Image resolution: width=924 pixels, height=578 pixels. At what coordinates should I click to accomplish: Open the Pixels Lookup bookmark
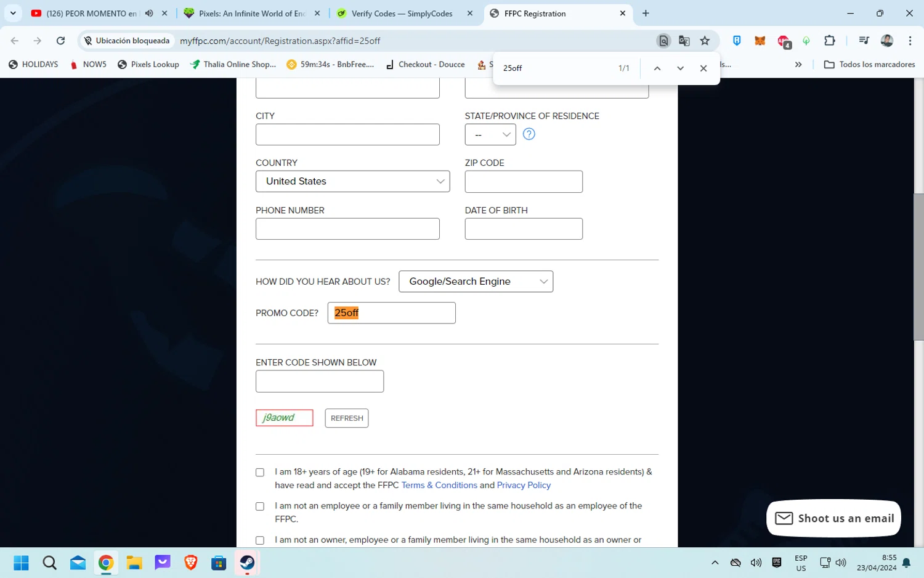[148, 64]
